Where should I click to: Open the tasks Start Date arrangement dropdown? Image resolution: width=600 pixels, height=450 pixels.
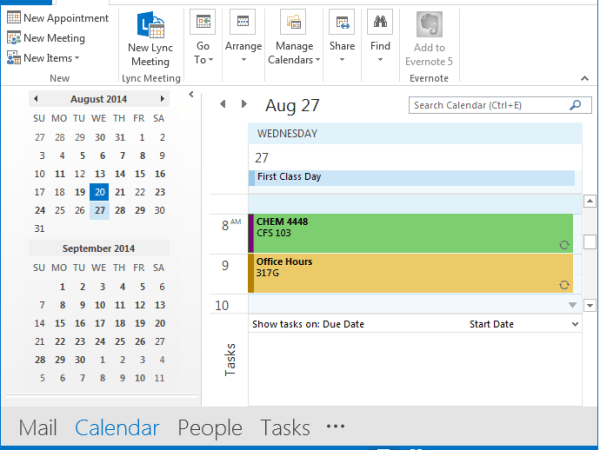click(x=575, y=325)
